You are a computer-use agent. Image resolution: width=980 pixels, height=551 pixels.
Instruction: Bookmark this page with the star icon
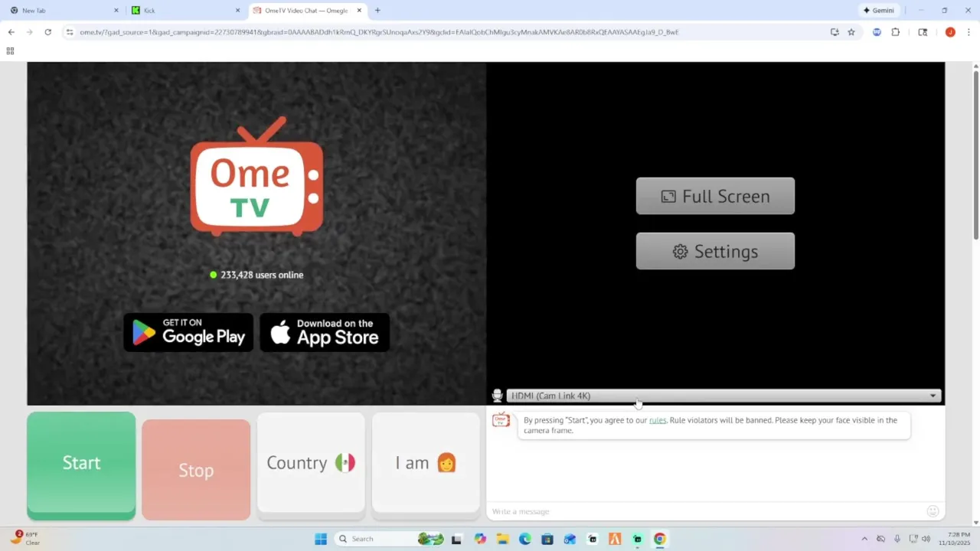(851, 32)
